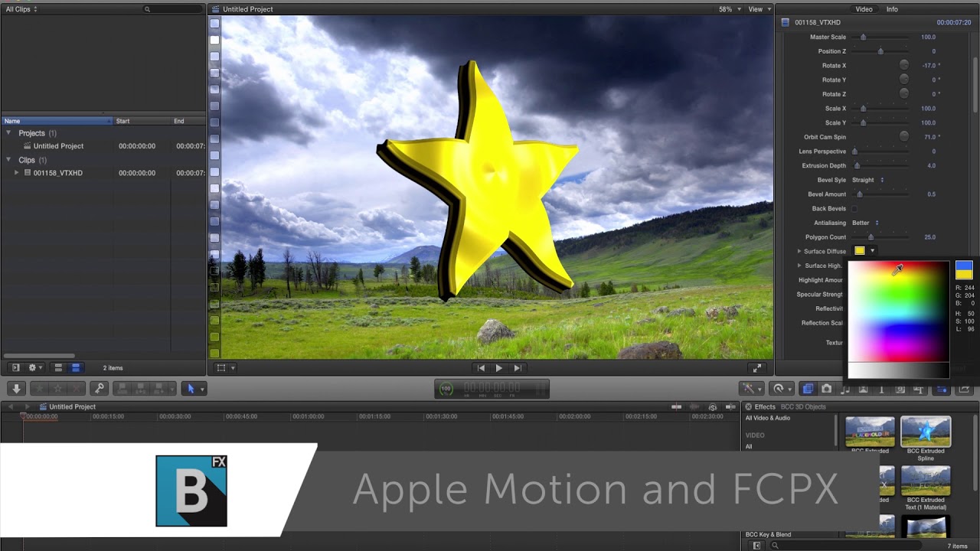Open the Transitions browser icon
The height and width of the screenshot is (551, 980).
(864, 389)
